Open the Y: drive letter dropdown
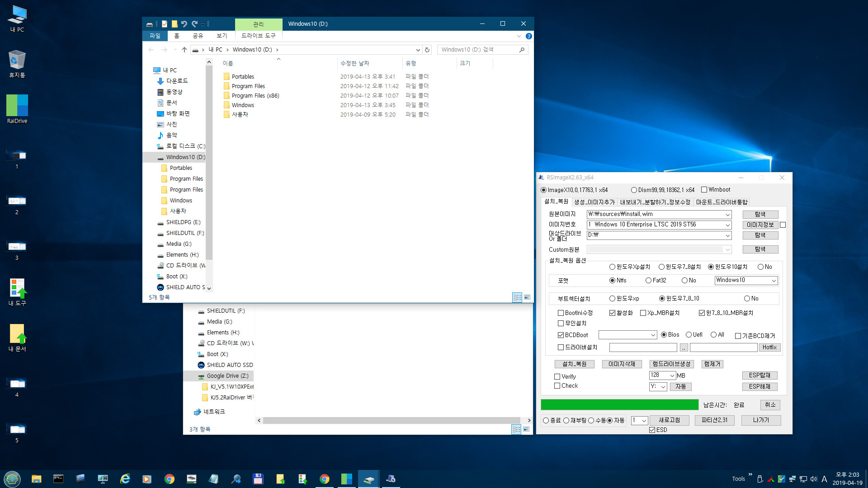The width and height of the screenshot is (868, 488). tap(663, 387)
